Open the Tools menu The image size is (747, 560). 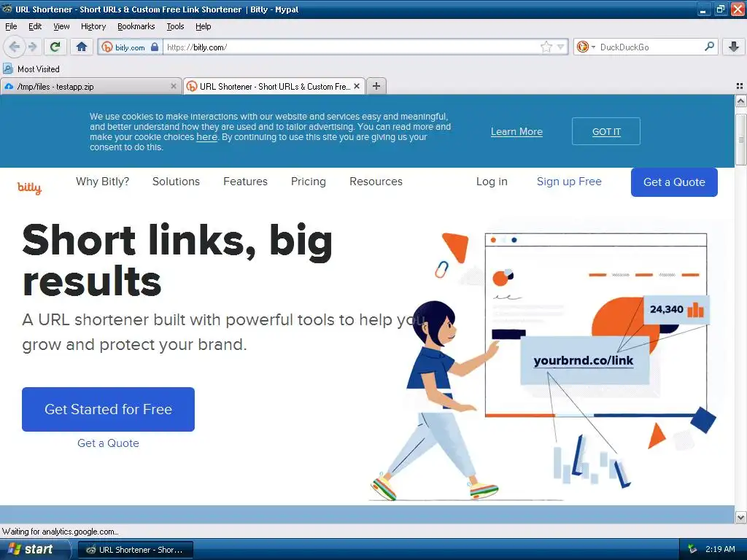coord(175,26)
